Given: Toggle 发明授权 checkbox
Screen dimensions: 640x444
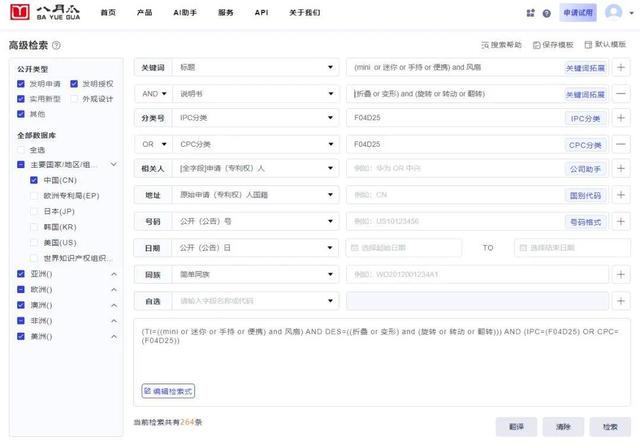Looking at the screenshot, I should tap(74, 84).
